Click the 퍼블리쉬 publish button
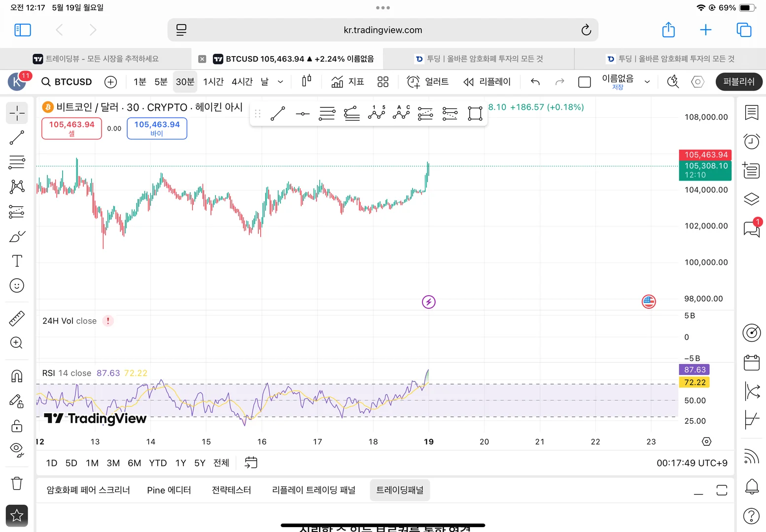Image resolution: width=766 pixels, height=532 pixels. pos(739,82)
